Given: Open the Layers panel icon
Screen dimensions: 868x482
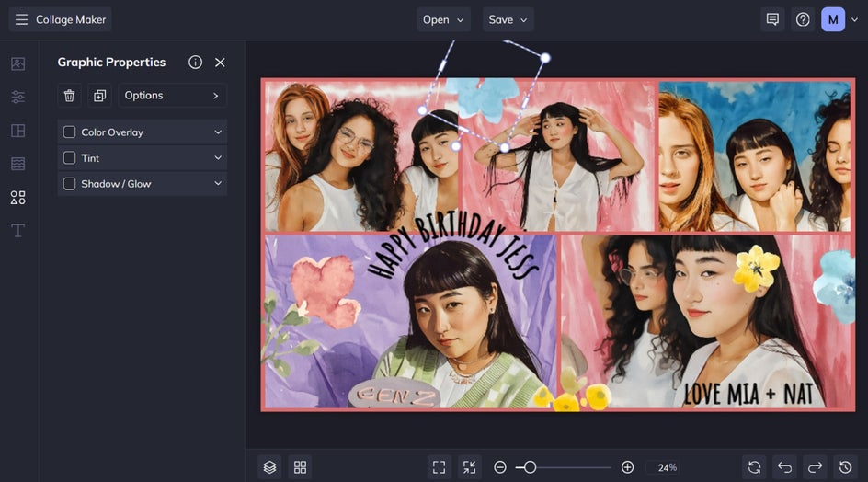Looking at the screenshot, I should coord(269,467).
